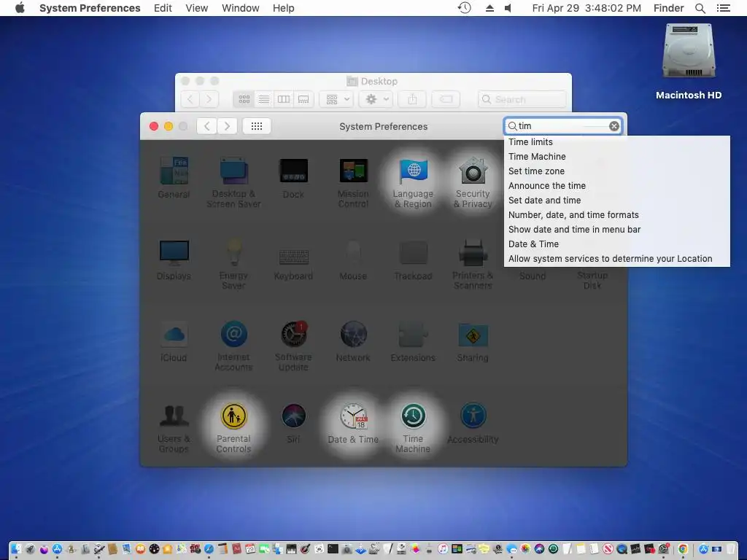Open the View menu
Screen dimensions: 747x560
tap(197, 8)
